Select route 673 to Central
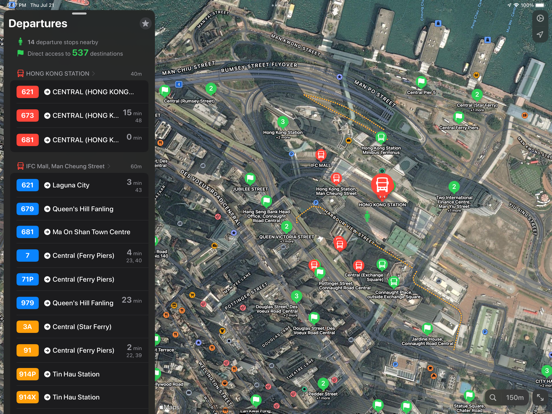Screen dimensions: 552x414 coord(79,115)
